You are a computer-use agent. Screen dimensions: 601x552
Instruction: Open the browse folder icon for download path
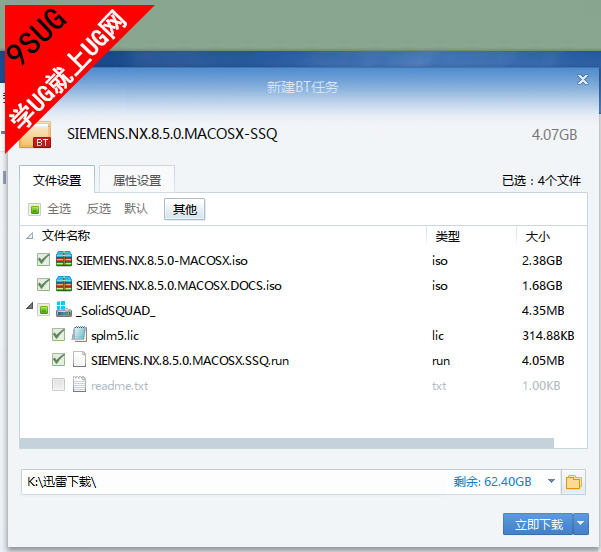[x=573, y=482]
